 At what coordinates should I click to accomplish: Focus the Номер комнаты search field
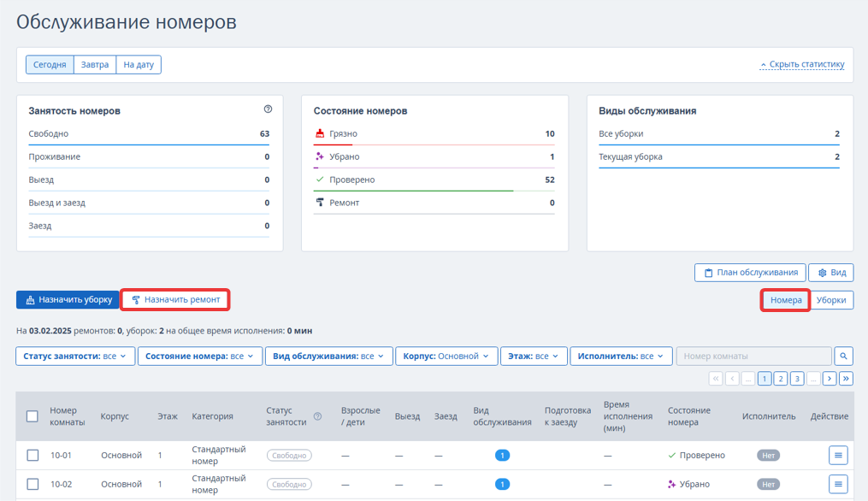tap(754, 356)
